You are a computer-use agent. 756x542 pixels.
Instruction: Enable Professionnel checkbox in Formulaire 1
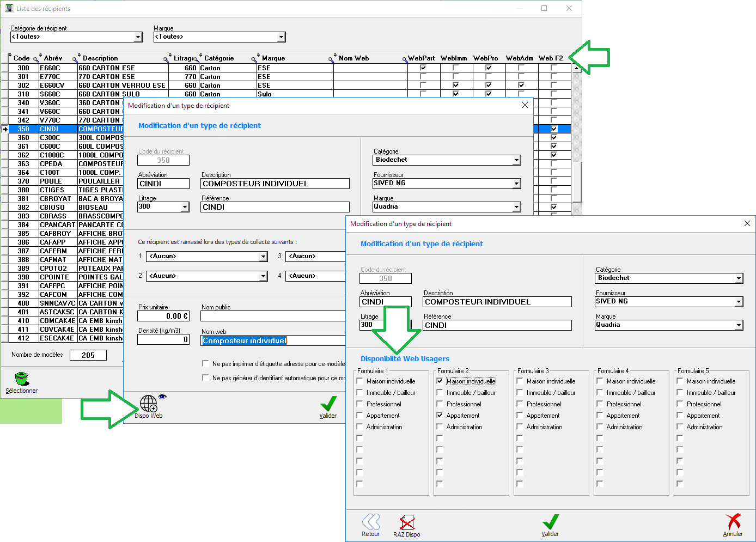(359, 404)
